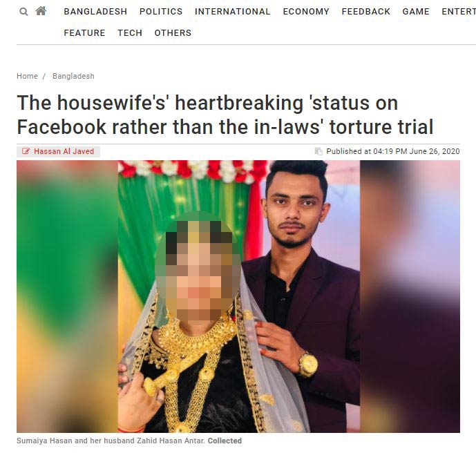The width and height of the screenshot is (476, 464).
Task: Open author Hassan Al Javed's profile
Action: click(x=64, y=151)
